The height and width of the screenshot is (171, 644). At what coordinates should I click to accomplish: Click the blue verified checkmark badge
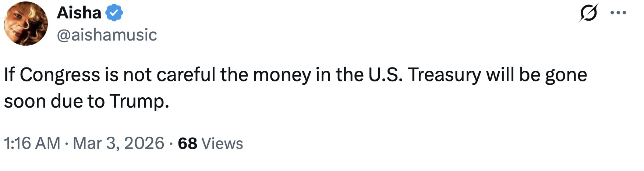(114, 13)
